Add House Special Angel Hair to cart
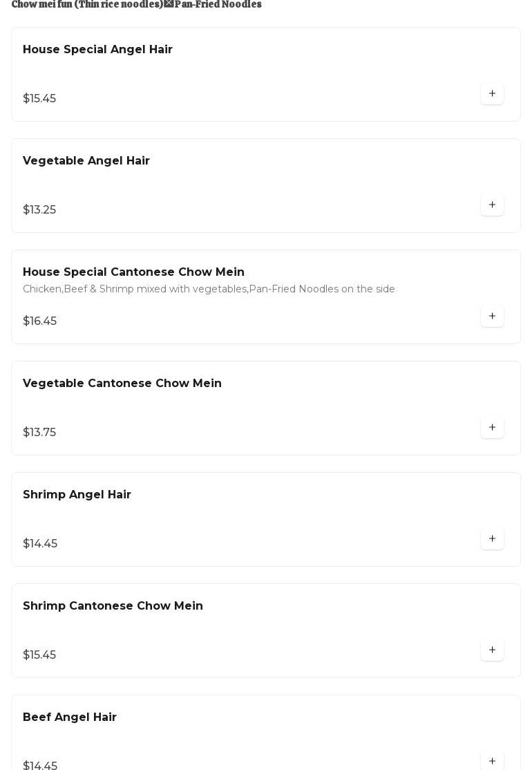This screenshot has height=770, width=532. pos(492,94)
